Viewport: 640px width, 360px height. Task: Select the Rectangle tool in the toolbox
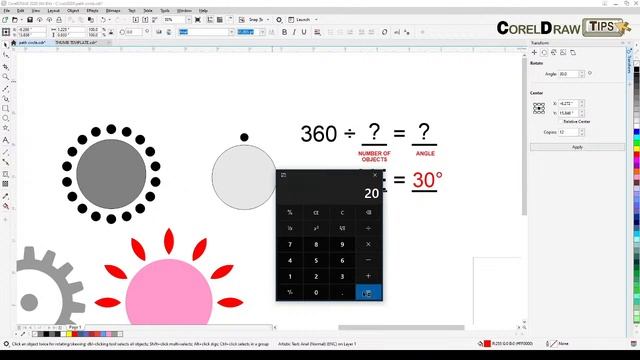[x=6, y=109]
